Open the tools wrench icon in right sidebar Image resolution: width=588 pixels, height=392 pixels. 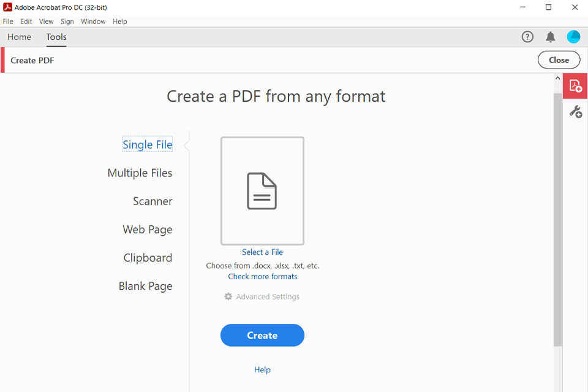coord(575,111)
